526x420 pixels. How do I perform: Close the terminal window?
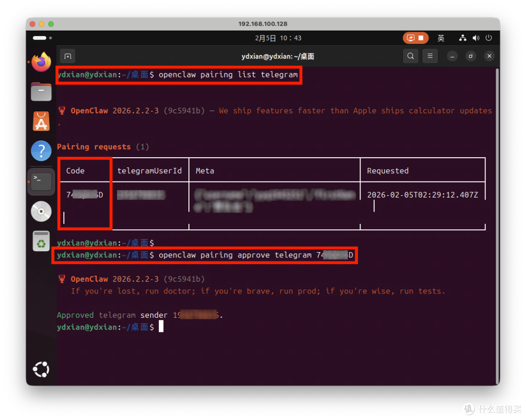(x=489, y=56)
